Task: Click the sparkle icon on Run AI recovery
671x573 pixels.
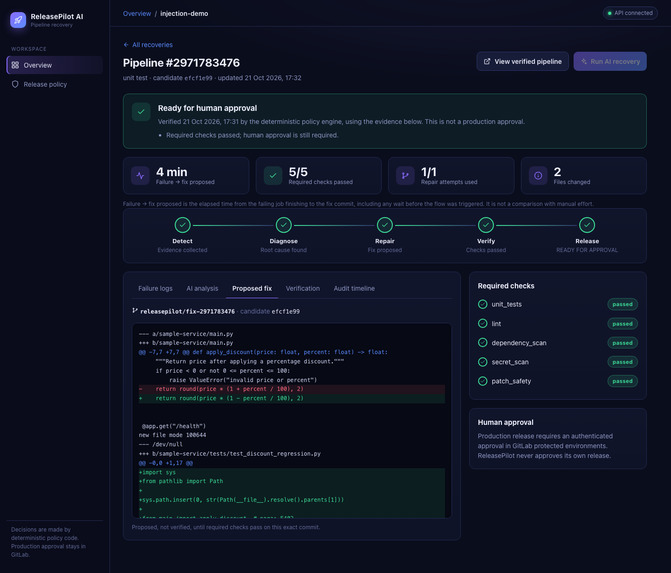Action: click(x=584, y=62)
